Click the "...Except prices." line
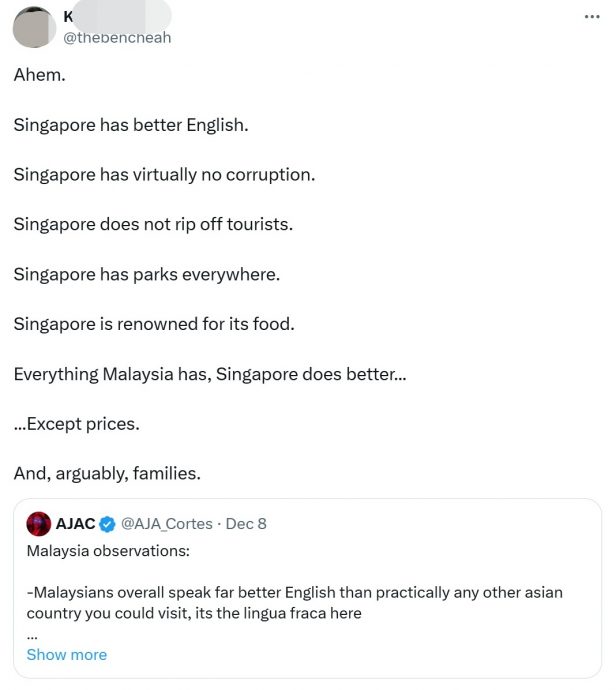This screenshot has width=616, height=690. click(76, 423)
